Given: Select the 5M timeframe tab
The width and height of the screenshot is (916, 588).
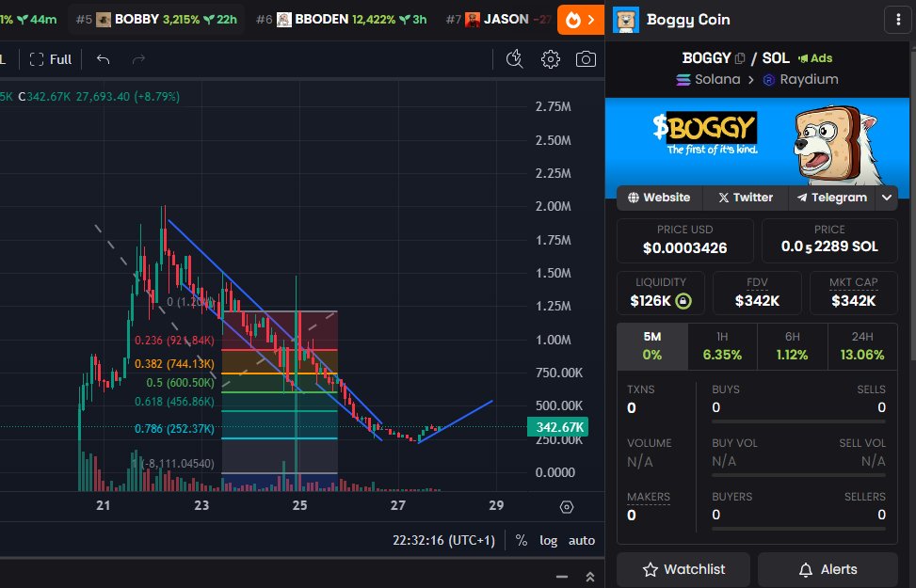Looking at the screenshot, I should (652, 346).
